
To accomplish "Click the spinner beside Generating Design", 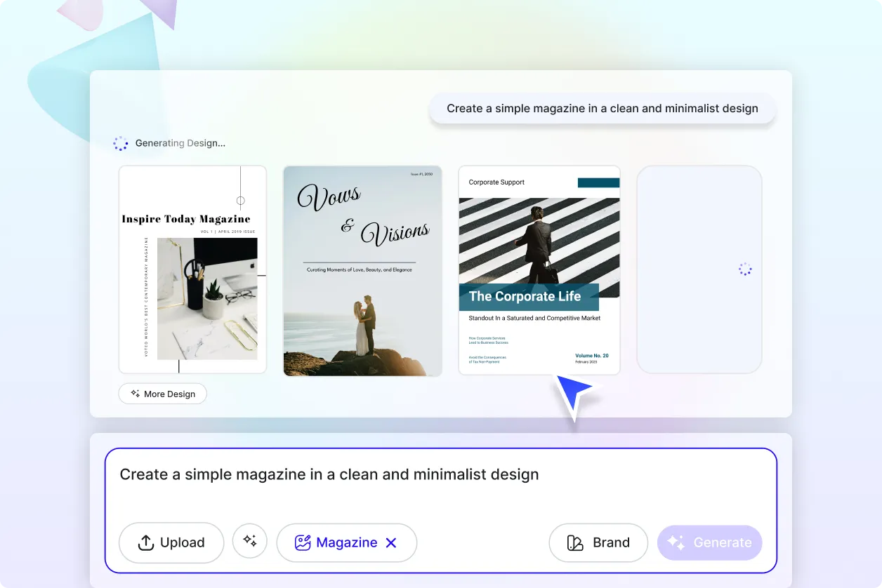I will coord(121,143).
